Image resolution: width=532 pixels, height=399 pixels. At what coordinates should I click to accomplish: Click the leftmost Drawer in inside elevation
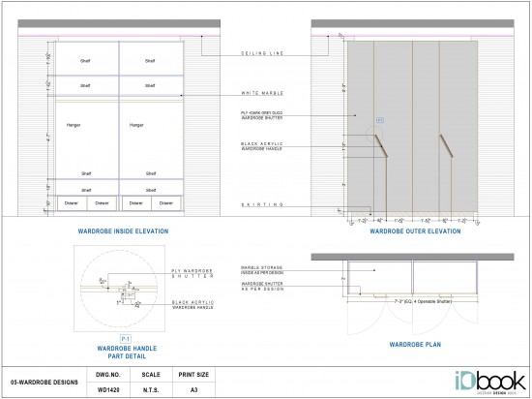pos(72,203)
